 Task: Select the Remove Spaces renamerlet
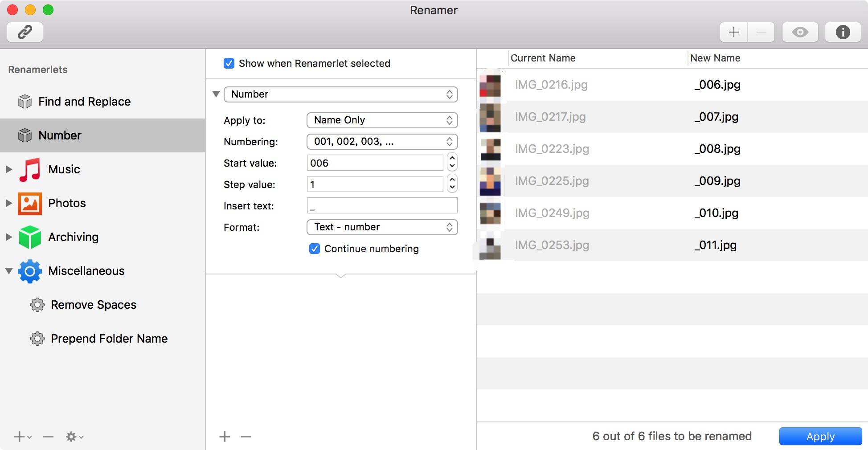(x=93, y=305)
